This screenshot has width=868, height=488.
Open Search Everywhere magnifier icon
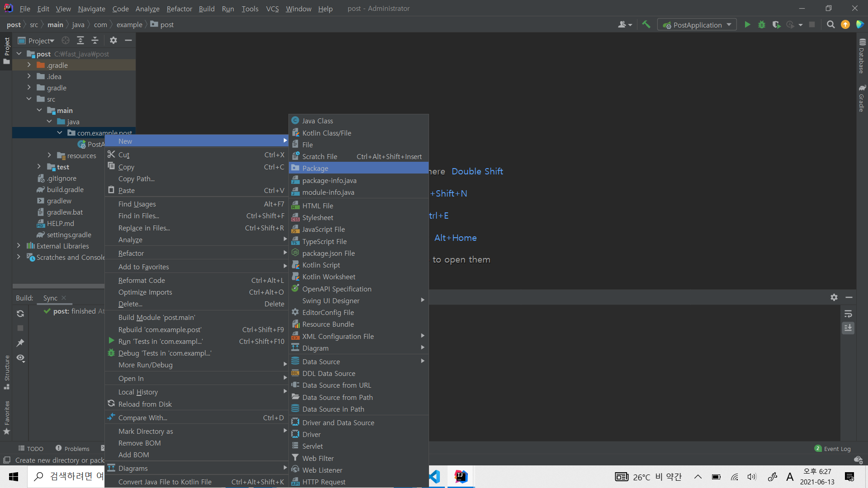(830, 25)
